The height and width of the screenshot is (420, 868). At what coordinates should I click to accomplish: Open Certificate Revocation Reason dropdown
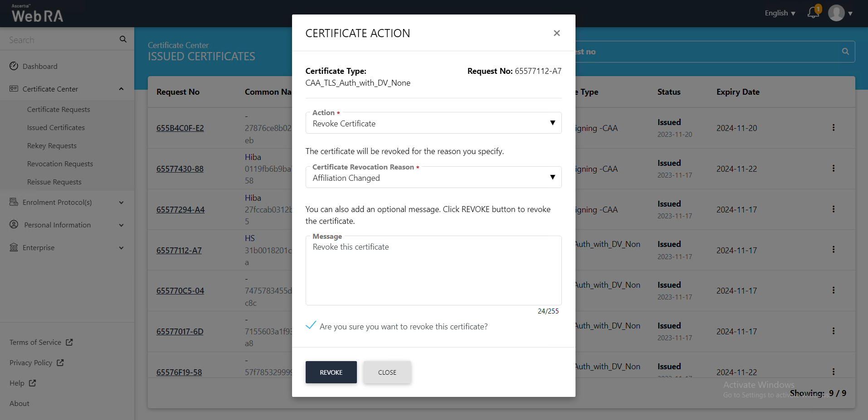[x=433, y=178]
